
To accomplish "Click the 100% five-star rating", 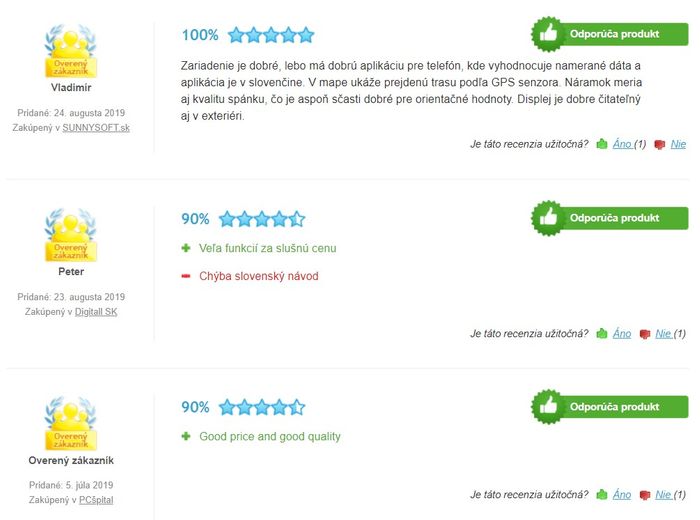I will [x=248, y=35].
